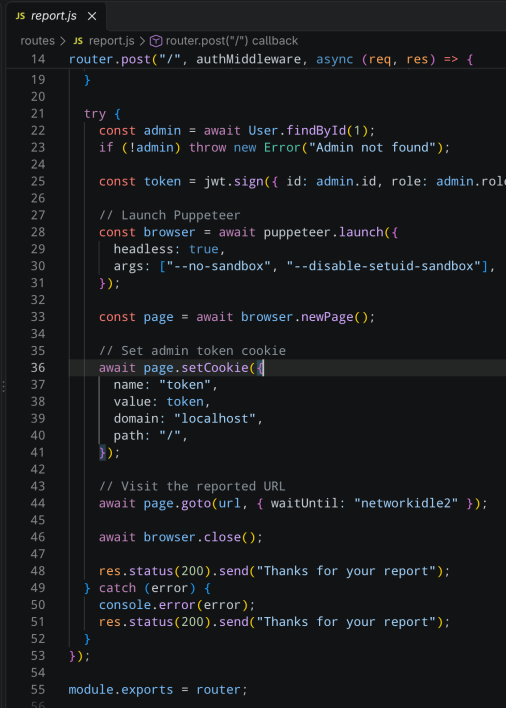Click the Visit the reported URL comment
Viewport: 506px width, 708px height.
tap(192, 487)
